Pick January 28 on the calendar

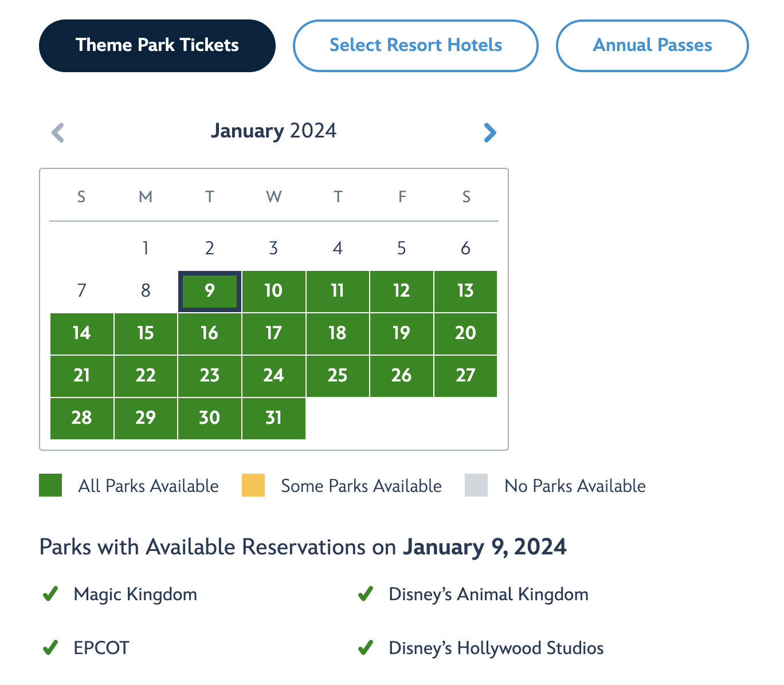82,418
